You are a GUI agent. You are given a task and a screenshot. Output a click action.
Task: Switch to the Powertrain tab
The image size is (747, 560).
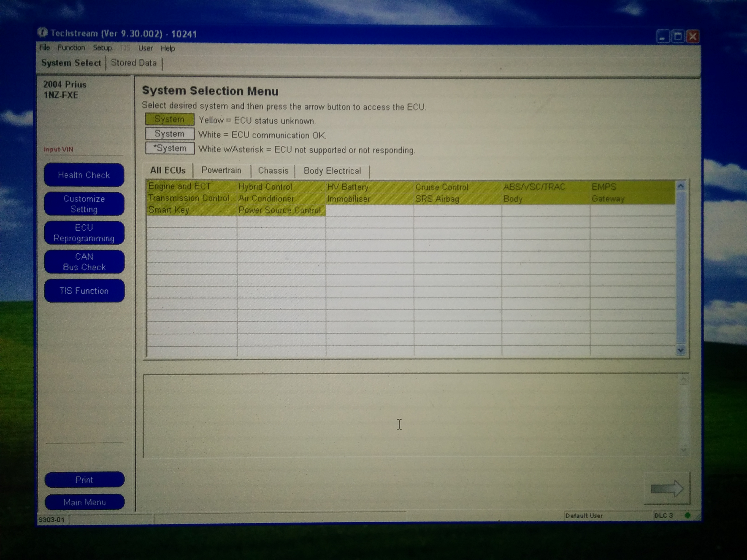click(x=221, y=170)
